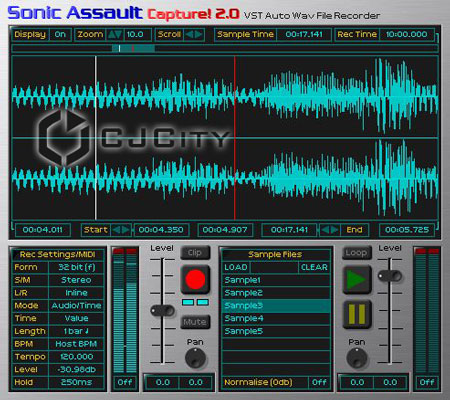Click Hold value 250ms
The height and width of the screenshot is (400, 450).
[77, 382]
